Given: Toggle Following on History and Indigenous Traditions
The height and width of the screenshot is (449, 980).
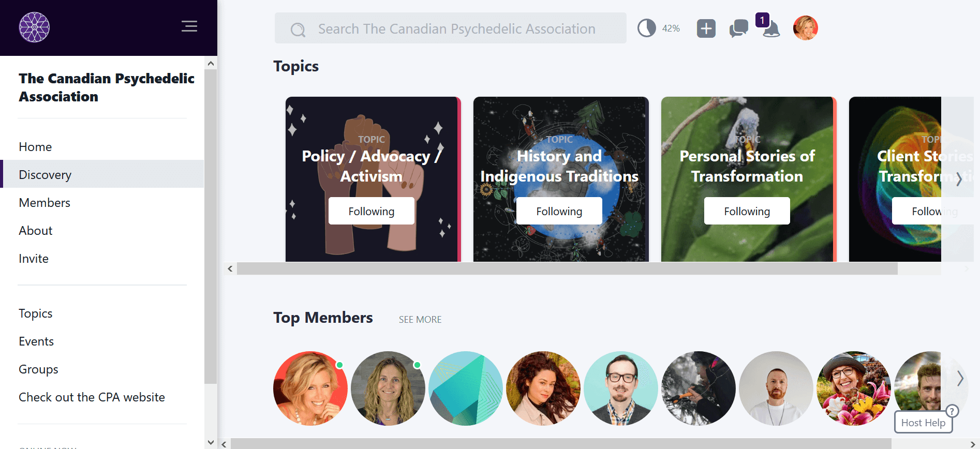Looking at the screenshot, I should tap(559, 211).
